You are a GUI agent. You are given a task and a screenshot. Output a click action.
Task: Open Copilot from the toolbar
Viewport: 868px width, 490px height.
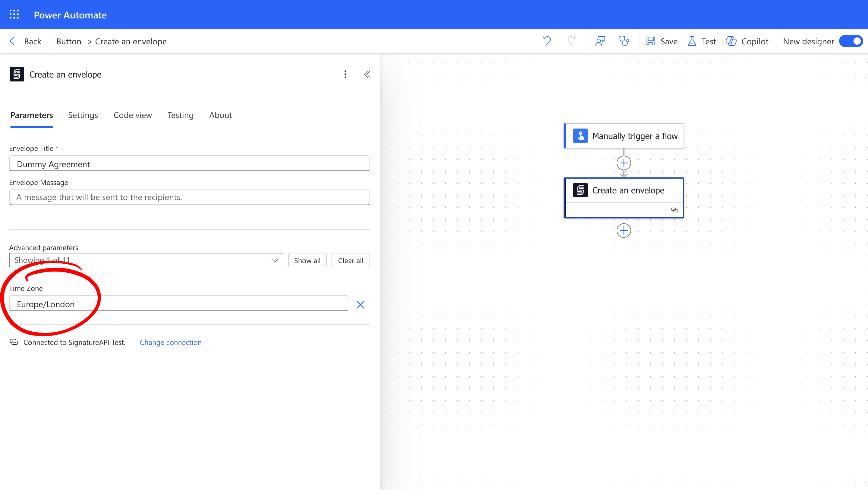pyautogui.click(x=747, y=41)
